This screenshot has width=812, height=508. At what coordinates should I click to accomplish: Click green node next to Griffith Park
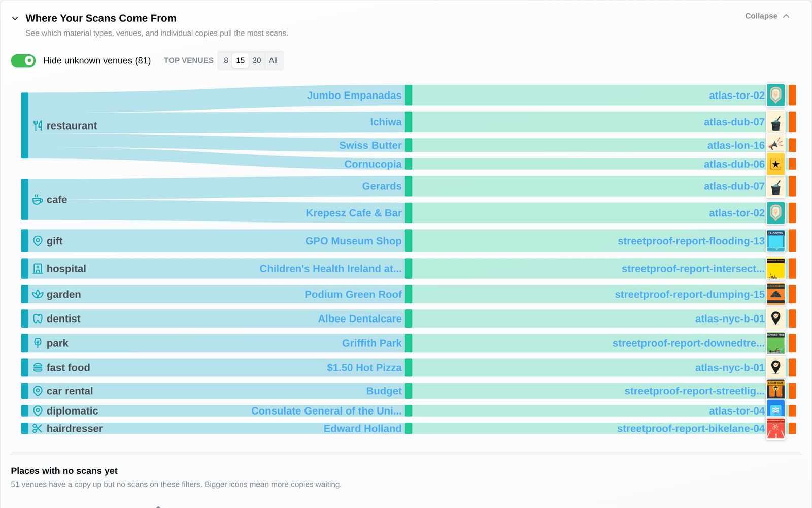point(409,343)
